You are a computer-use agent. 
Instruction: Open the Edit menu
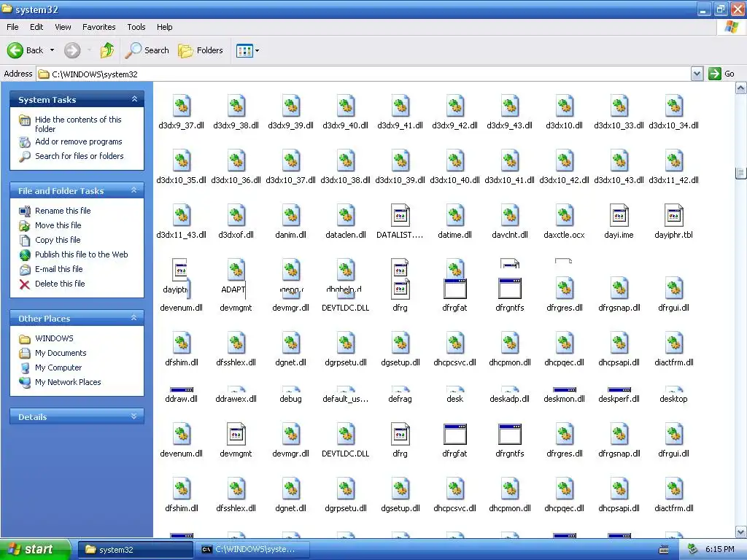(36, 27)
